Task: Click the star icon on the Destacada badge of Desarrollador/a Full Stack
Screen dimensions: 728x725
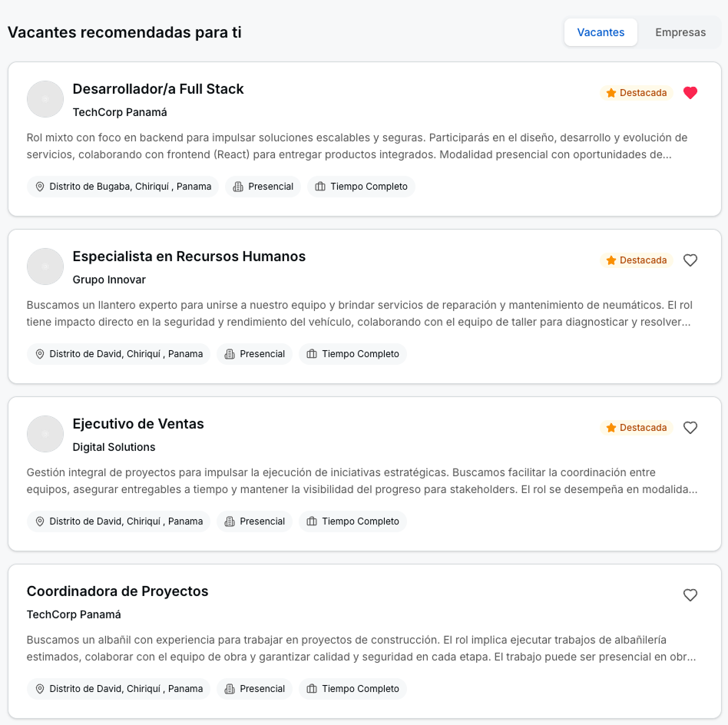Action: click(x=611, y=92)
